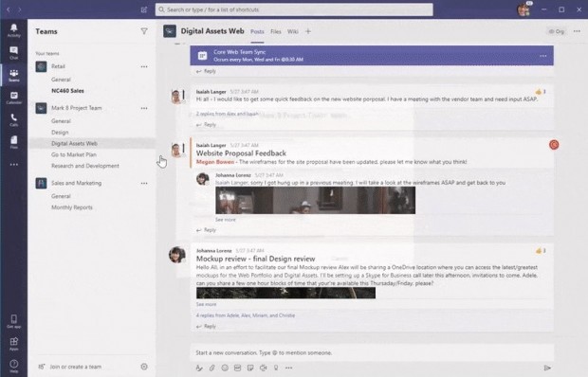Switch to the Files tab

coord(276,32)
